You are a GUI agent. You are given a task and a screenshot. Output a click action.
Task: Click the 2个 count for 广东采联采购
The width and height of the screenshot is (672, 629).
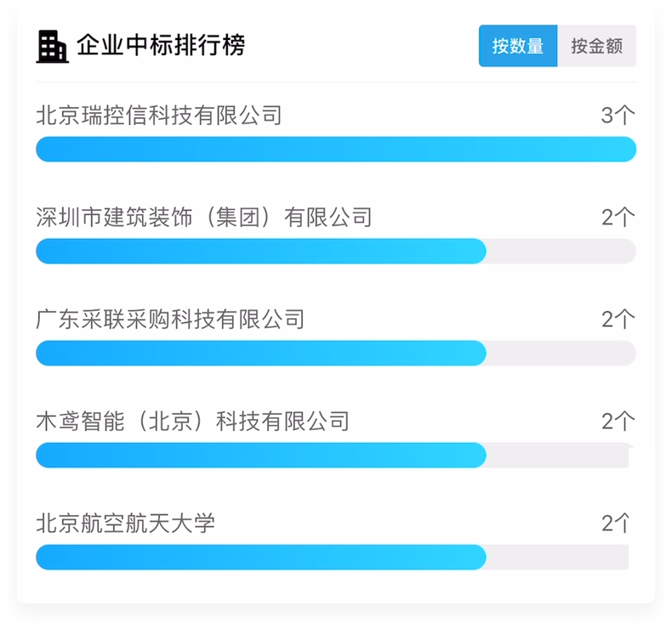pos(618,319)
